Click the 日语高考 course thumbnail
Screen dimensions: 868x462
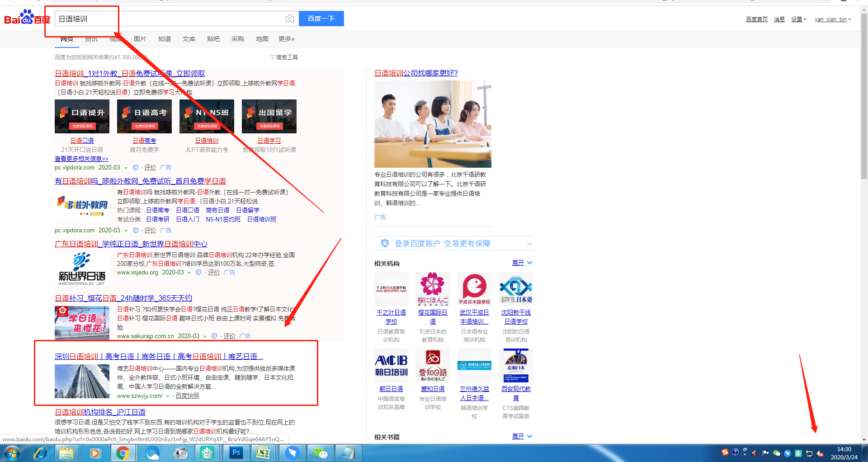click(144, 116)
